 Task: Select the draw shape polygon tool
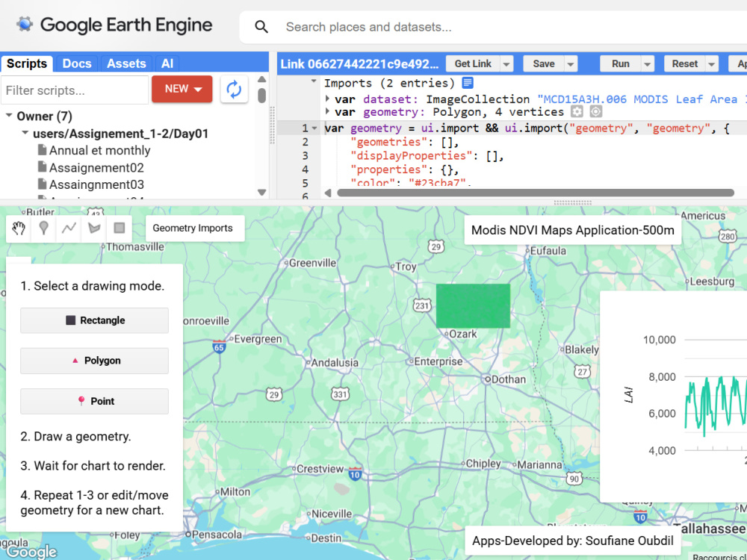coord(94,228)
